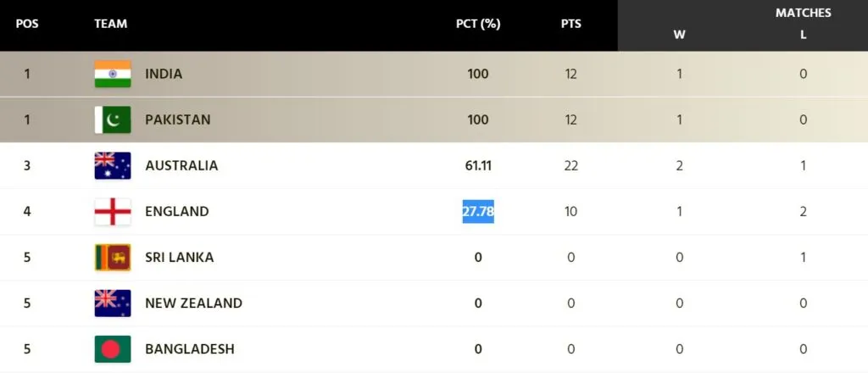Click the Australia flag icon
The width and height of the screenshot is (868, 373).
(x=112, y=165)
